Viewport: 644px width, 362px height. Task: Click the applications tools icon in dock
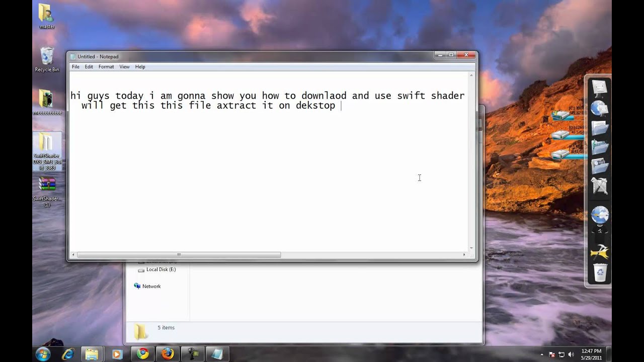tap(600, 186)
